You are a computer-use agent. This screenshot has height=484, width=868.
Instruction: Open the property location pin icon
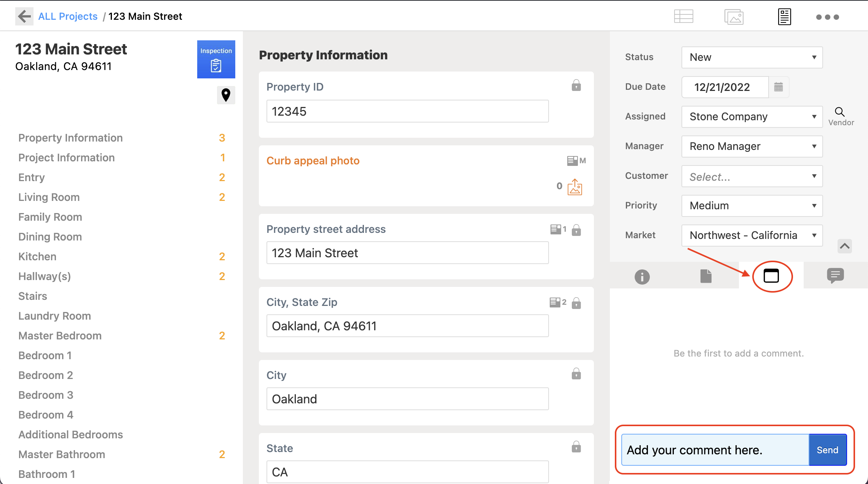(225, 95)
